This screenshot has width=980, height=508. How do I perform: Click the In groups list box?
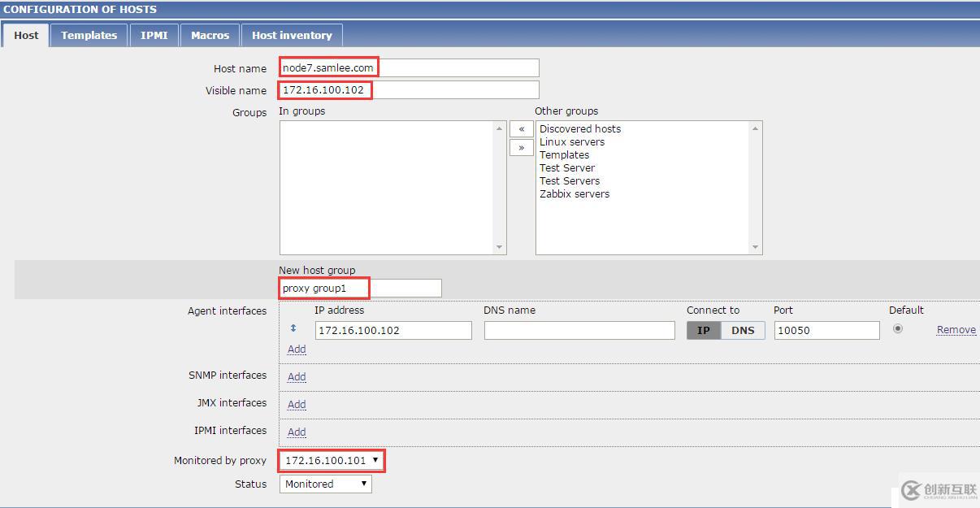[392, 187]
